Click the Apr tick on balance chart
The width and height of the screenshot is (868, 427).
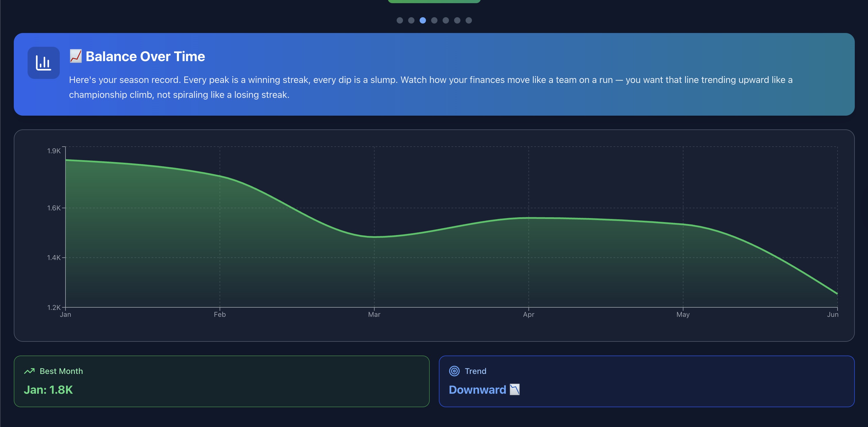click(x=528, y=315)
